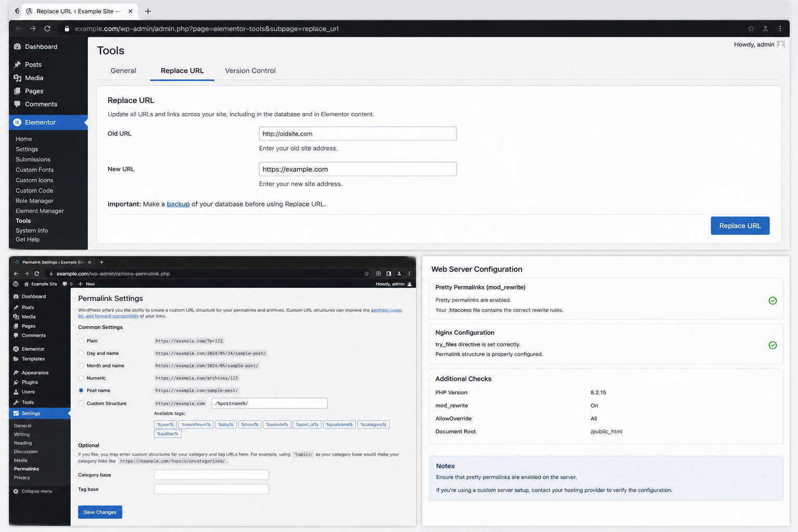This screenshot has height=532, width=798.
Task: Click the comments bubble in Permalink admin bar
Action: click(64, 284)
